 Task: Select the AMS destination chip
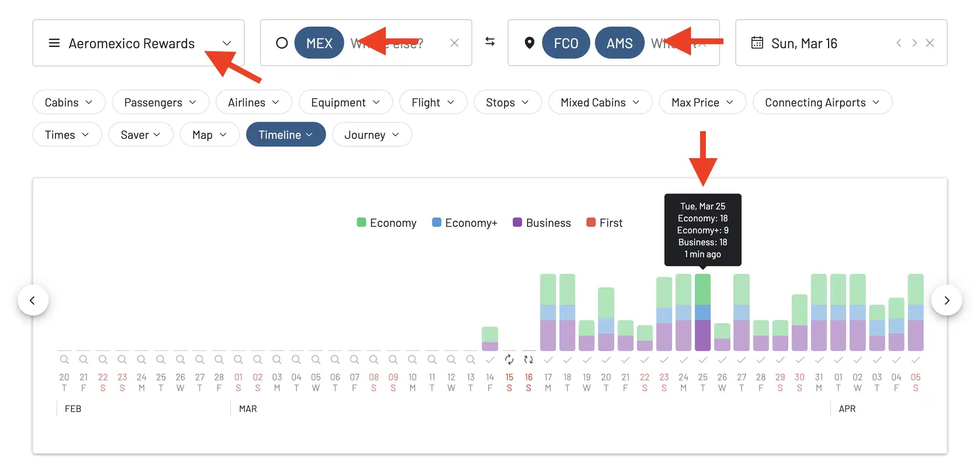619,43
